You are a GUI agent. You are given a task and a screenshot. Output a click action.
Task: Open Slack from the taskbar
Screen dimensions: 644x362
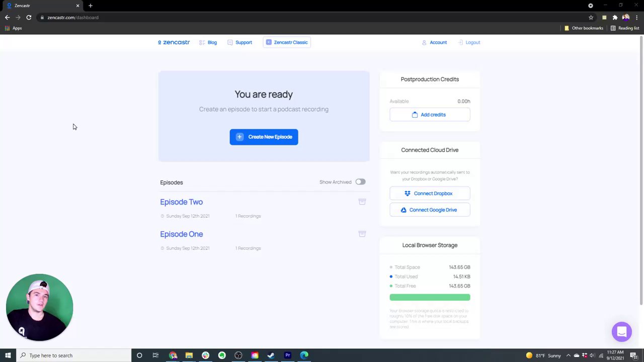(205, 355)
